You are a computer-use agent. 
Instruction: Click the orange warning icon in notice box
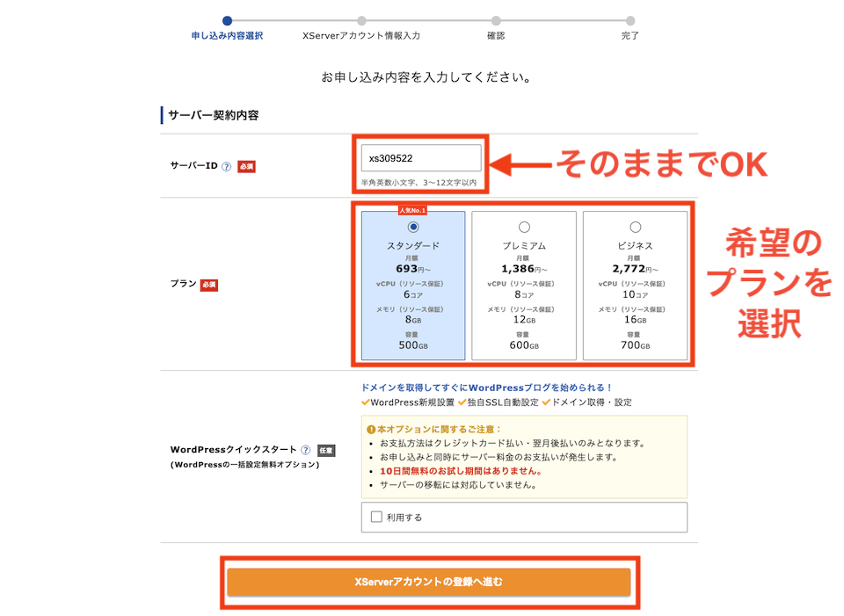371,430
